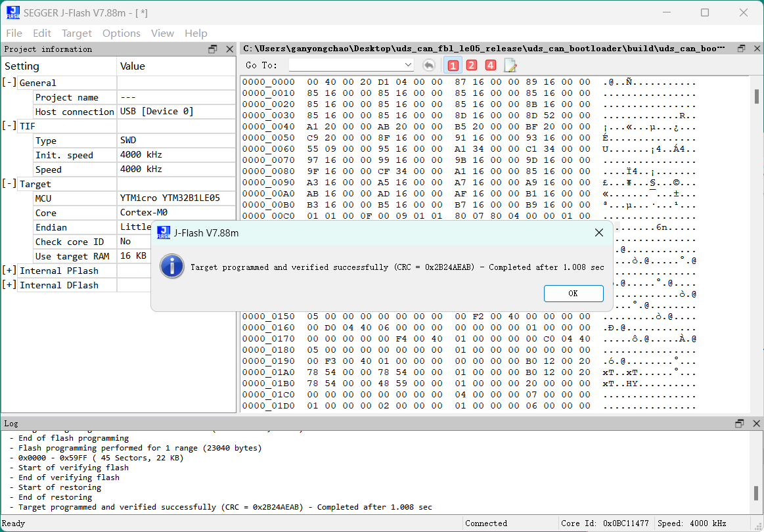764x532 pixels.
Task: Click the hex view vertical scrollbar thumb
Action: [x=757, y=97]
